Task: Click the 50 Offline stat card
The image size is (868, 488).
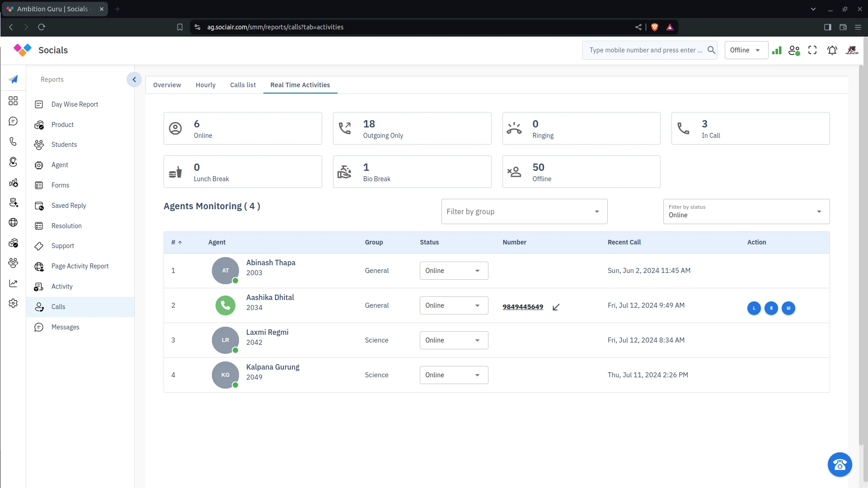Action: tap(581, 172)
